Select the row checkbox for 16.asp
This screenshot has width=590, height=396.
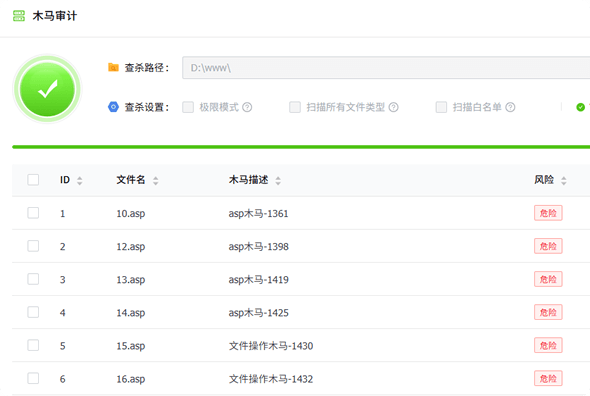coord(33,378)
